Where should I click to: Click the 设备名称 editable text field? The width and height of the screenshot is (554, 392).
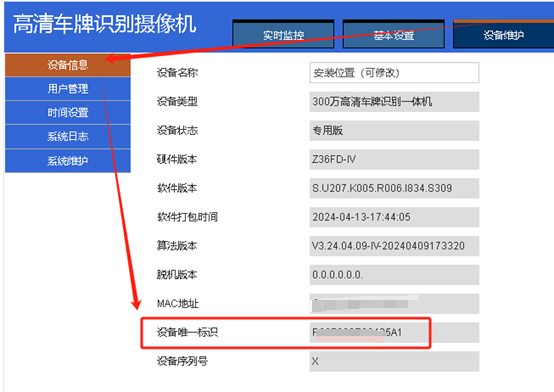coord(394,72)
